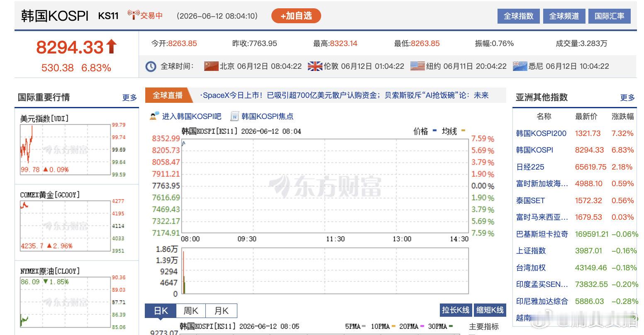
Task: Open the 泰国SET index link
Action: click(x=530, y=201)
